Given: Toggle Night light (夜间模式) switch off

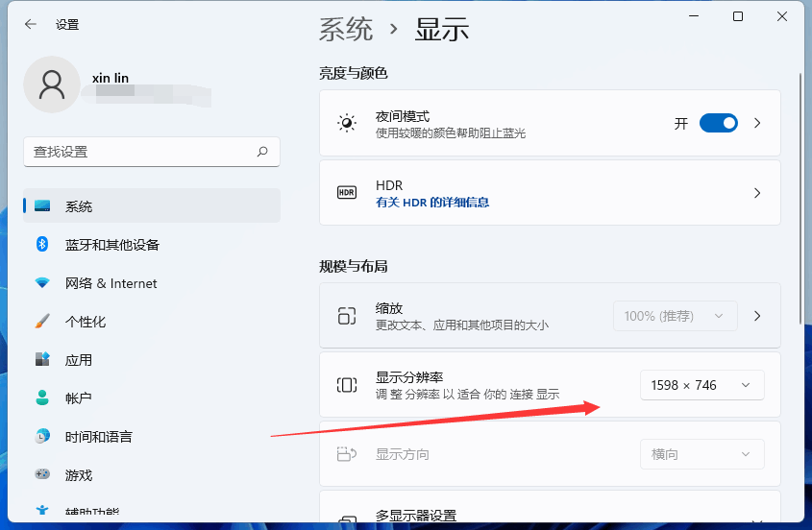Looking at the screenshot, I should click(718, 123).
